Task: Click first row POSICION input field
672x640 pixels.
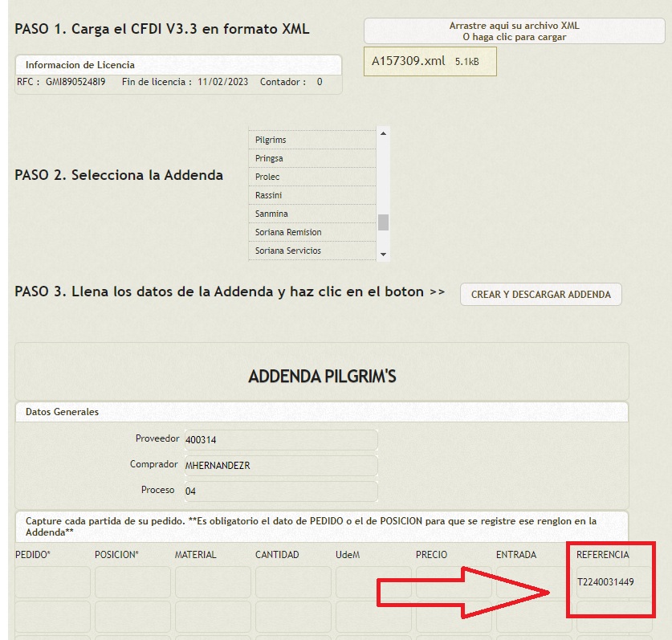Action: (132, 582)
